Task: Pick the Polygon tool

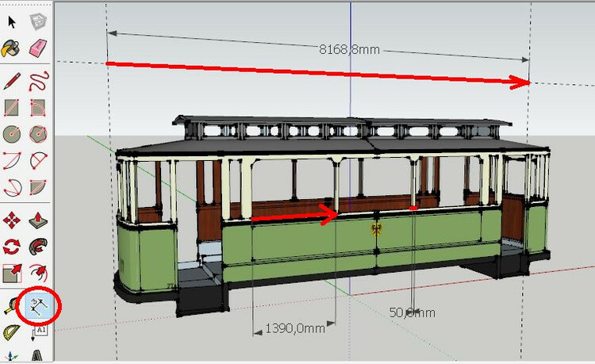Action: click(38, 133)
